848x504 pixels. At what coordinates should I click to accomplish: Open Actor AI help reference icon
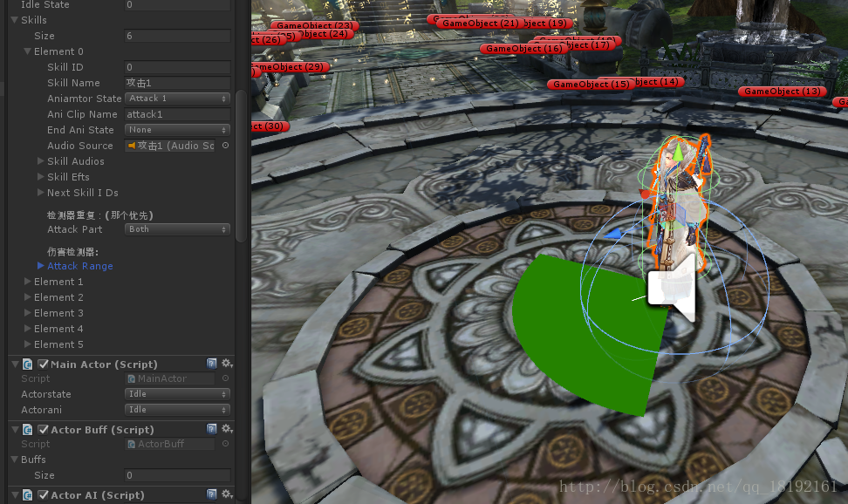click(x=211, y=494)
